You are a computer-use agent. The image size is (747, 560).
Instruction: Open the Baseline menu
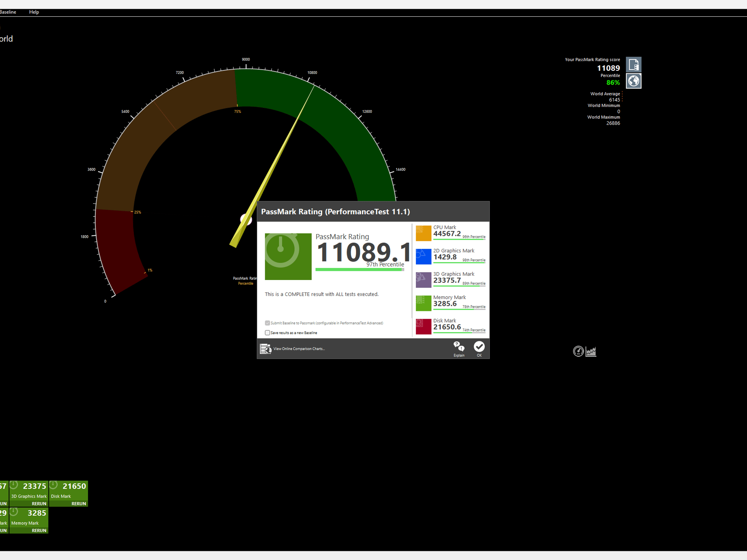click(8, 12)
